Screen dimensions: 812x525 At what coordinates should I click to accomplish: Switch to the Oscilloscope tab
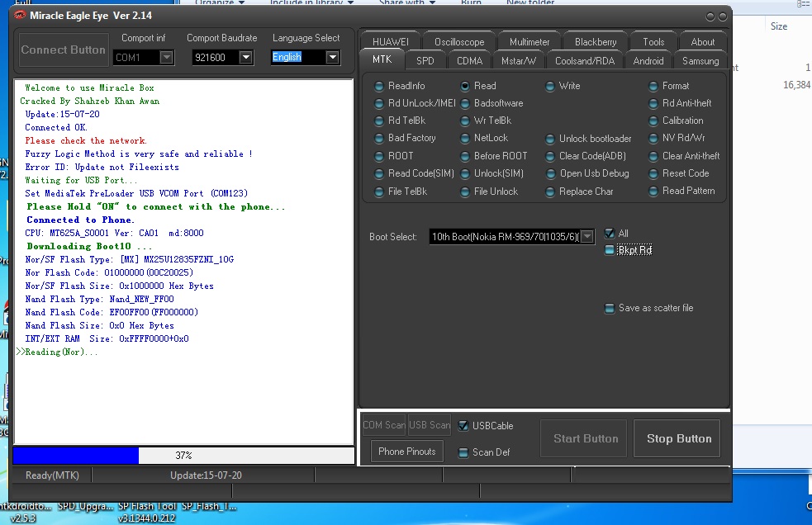pyautogui.click(x=459, y=42)
